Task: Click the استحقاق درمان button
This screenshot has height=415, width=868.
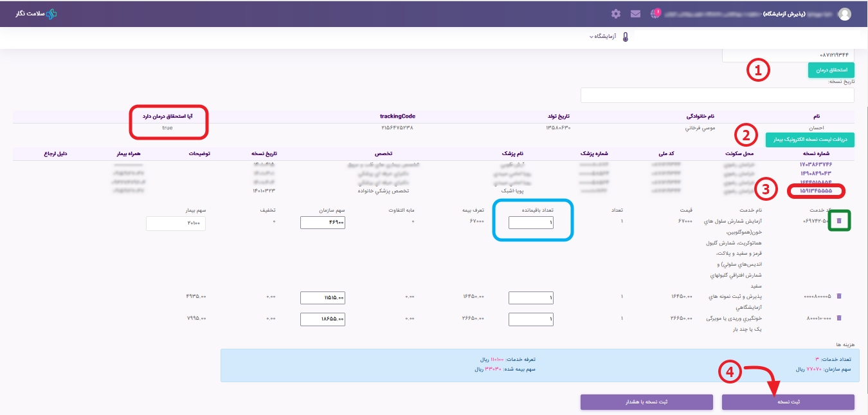Action: [831, 69]
